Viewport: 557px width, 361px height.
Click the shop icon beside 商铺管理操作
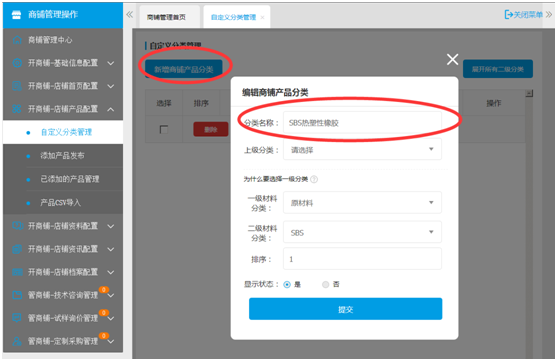tap(16, 15)
